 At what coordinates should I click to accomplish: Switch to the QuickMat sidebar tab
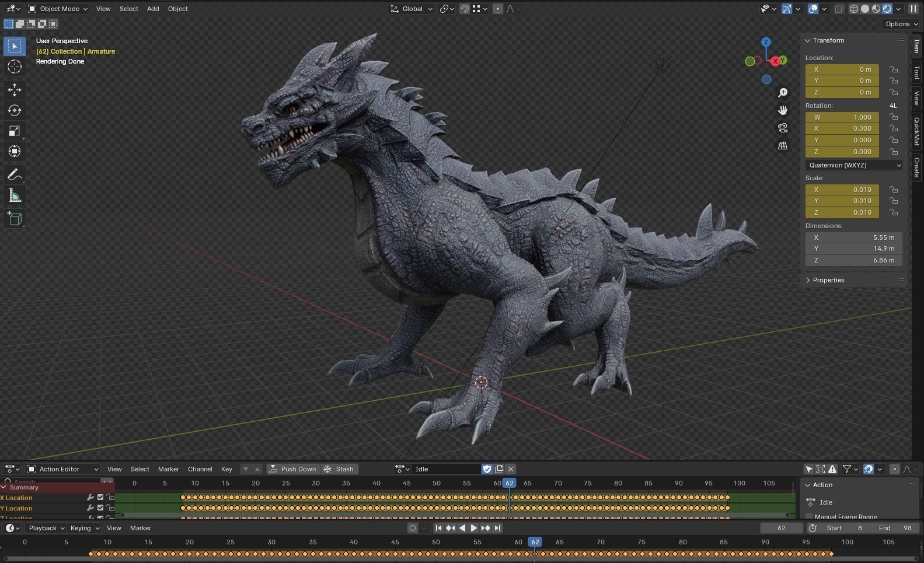(917, 131)
